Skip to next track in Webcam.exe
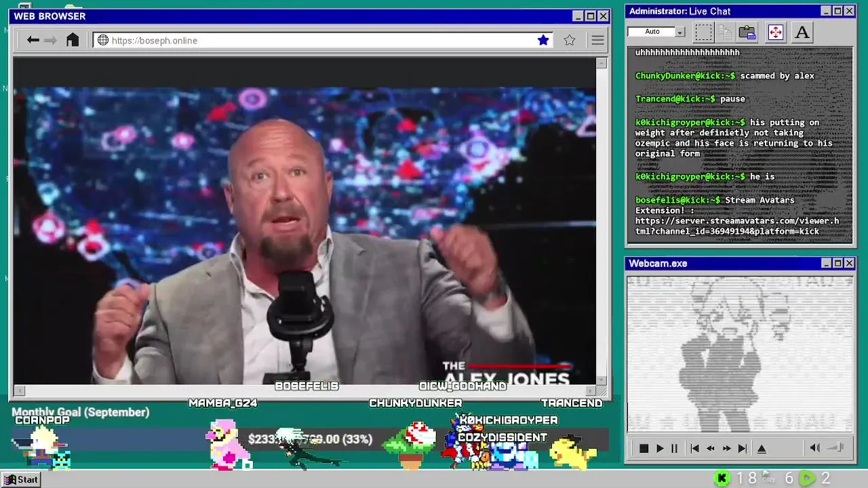Image resolution: width=868 pixels, height=488 pixels. 742,449
